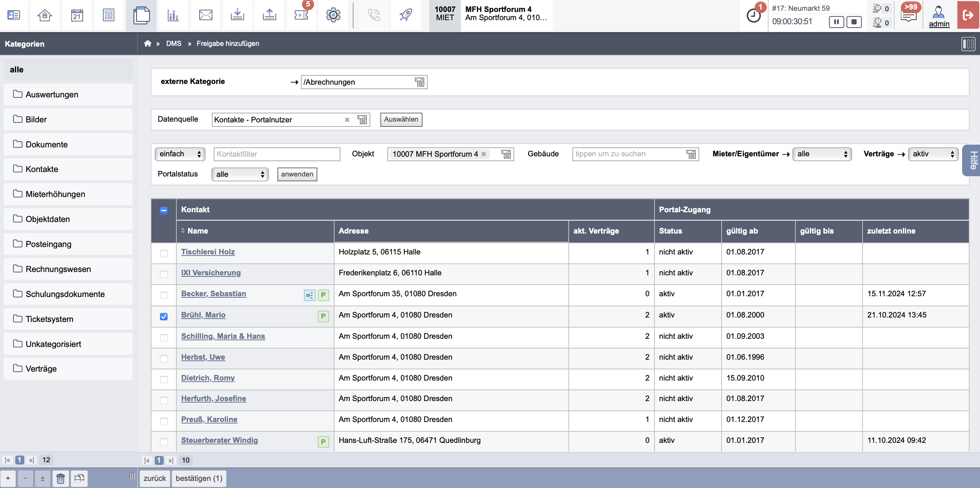Open the Gebäude list picker icon
Viewport: 980px width, 488px height.
click(x=691, y=154)
